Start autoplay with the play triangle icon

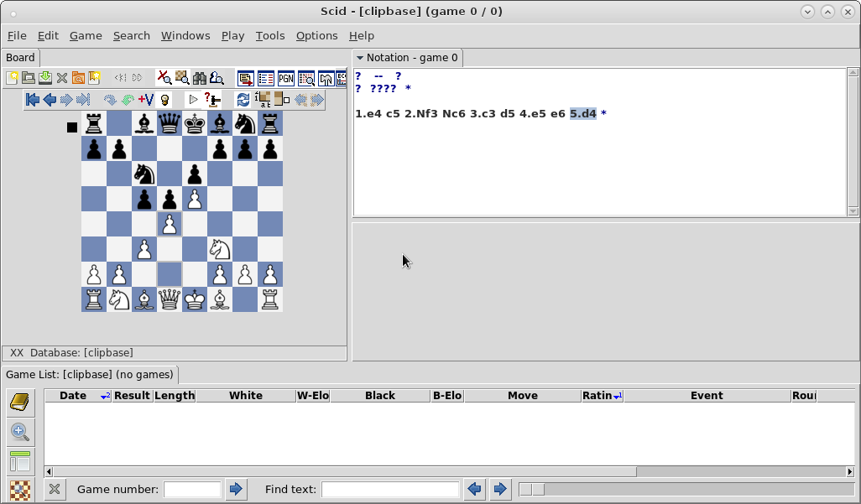pos(193,99)
